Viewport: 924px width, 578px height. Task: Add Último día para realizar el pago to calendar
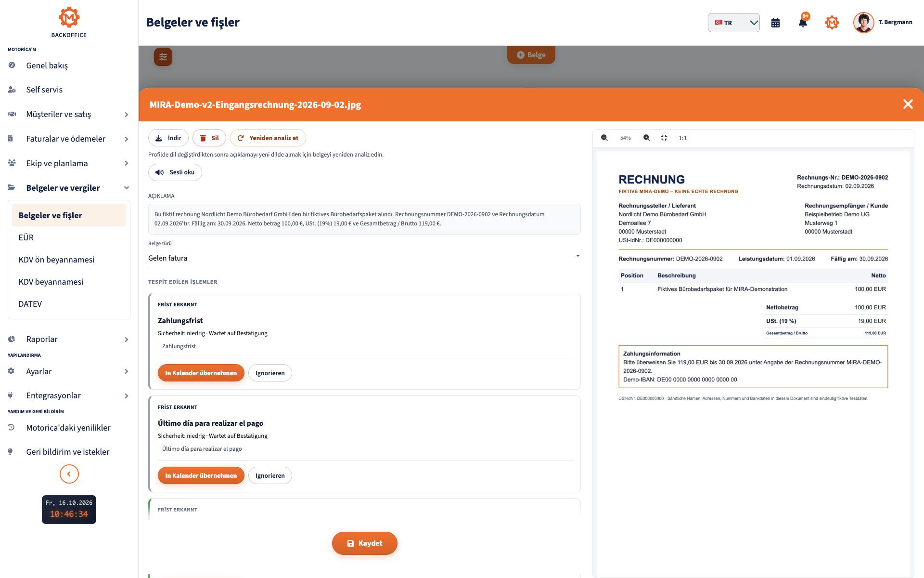tap(201, 475)
